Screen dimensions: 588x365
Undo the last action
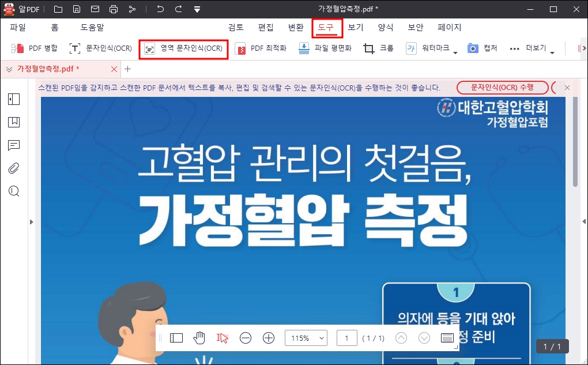pyautogui.click(x=160, y=9)
